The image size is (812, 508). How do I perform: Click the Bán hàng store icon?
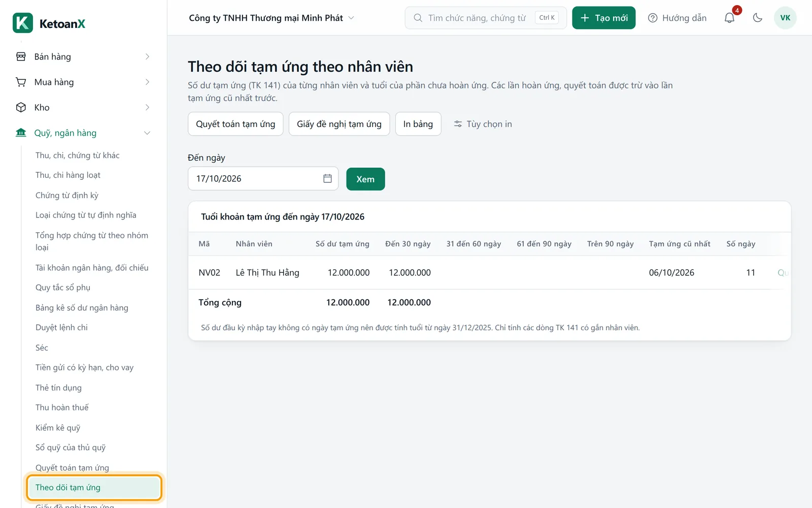pyautogui.click(x=21, y=56)
